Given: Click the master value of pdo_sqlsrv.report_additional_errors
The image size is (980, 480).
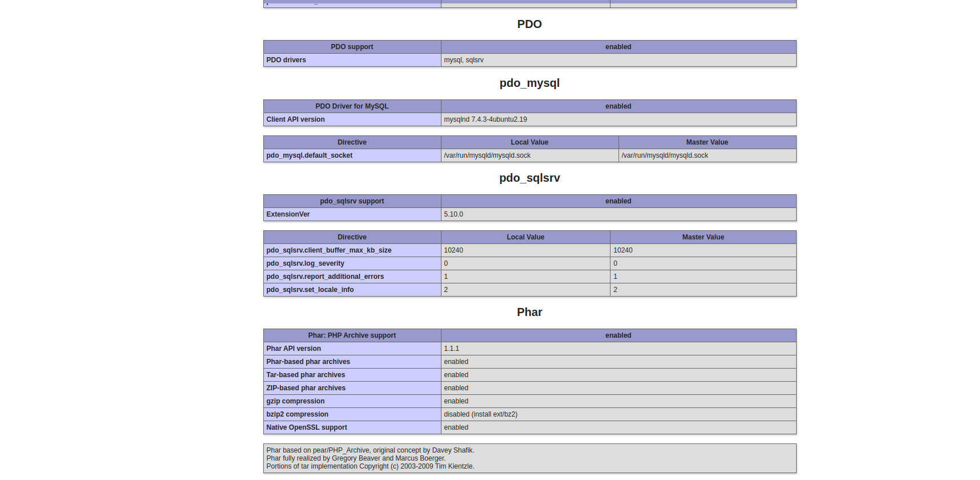Looking at the screenshot, I should (615, 277).
